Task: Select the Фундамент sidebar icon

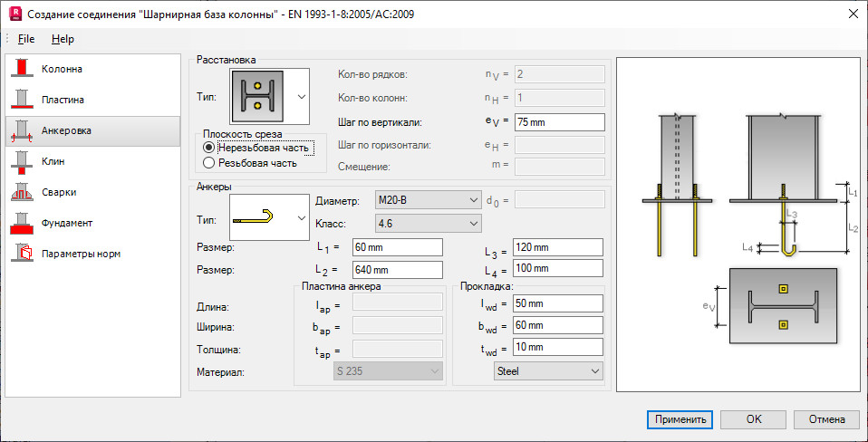Action: tap(22, 223)
